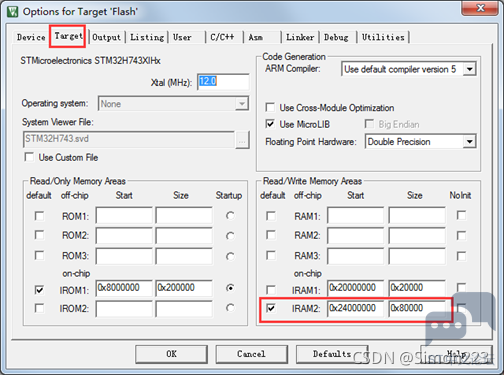The height and width of the screenshot is (375, 504).
Task: Click the Xtal (MHz) input field
Action: (x=223, y=82)
